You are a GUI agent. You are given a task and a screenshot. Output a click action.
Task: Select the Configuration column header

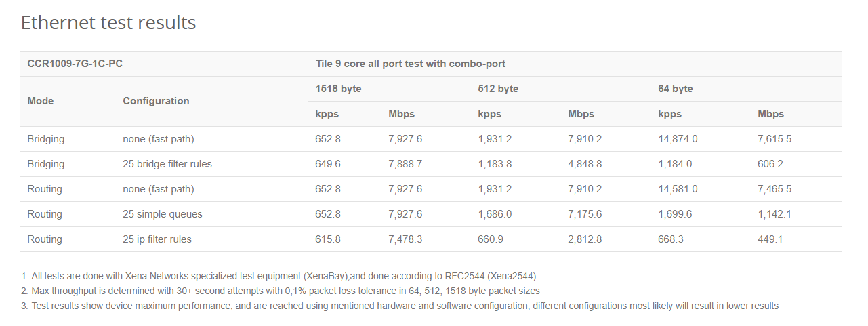pyautogui.click(x=156, y=101)
